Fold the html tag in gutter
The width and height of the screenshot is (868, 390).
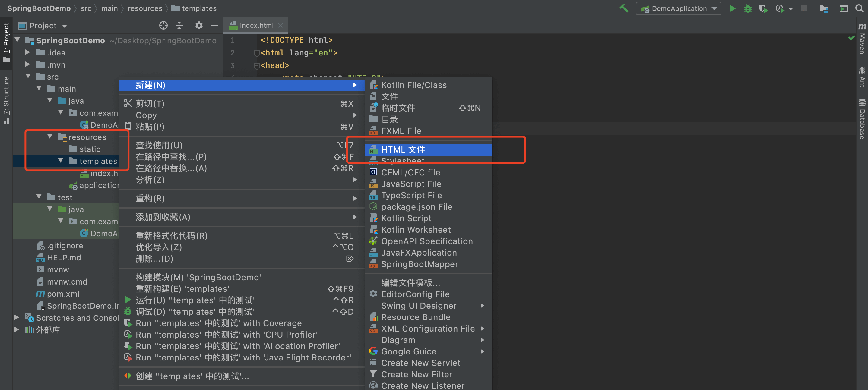[256, 53]
